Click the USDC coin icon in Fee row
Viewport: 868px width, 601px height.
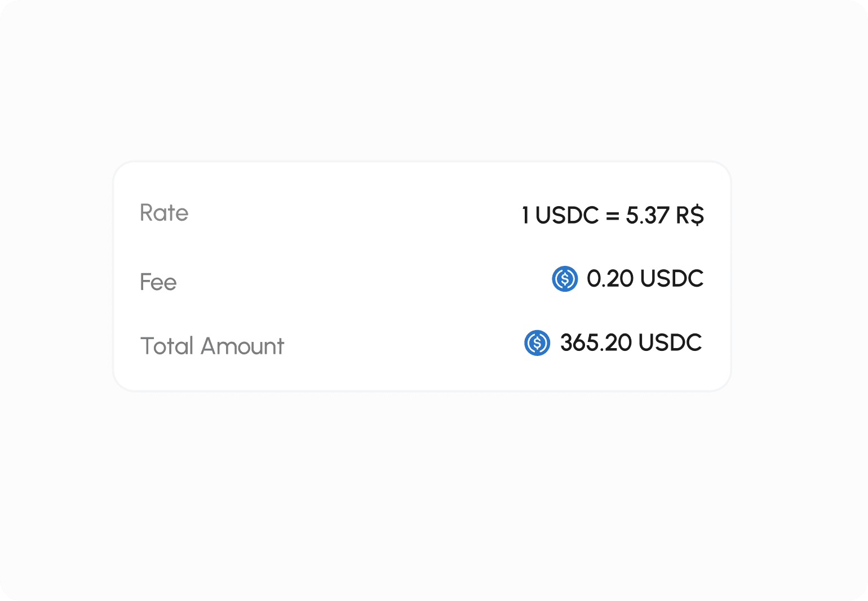pyautogui.click(x=565, y=279)
